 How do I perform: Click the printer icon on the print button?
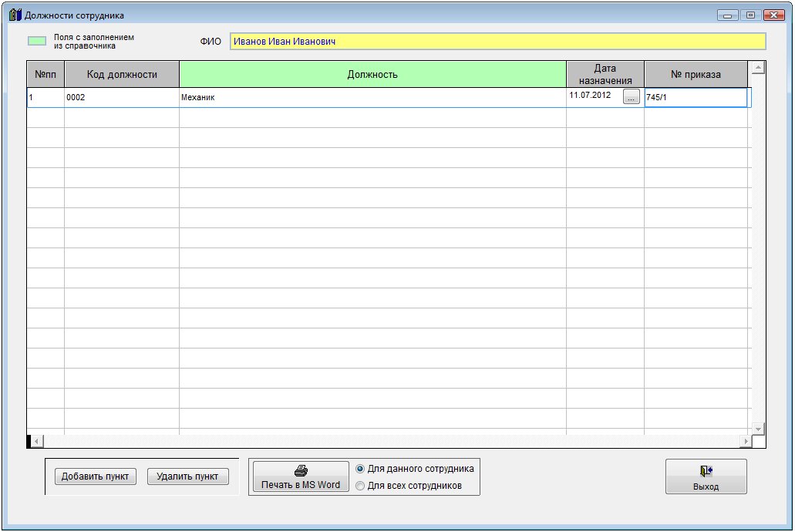pos(301,470)
